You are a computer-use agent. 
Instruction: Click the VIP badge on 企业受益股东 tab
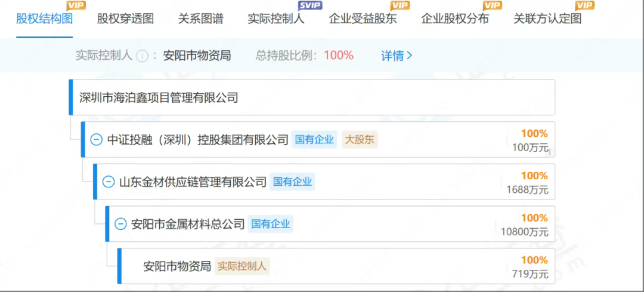click(400, 5)
